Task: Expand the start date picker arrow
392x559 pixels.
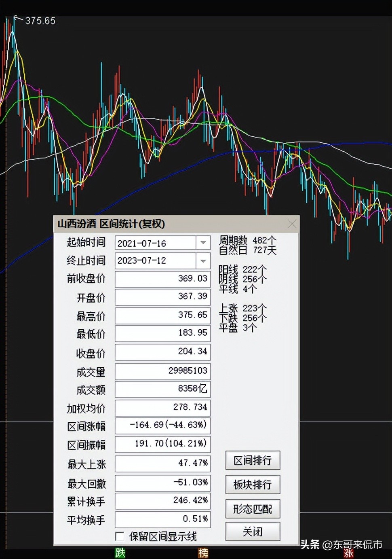Action: point(202,243)
